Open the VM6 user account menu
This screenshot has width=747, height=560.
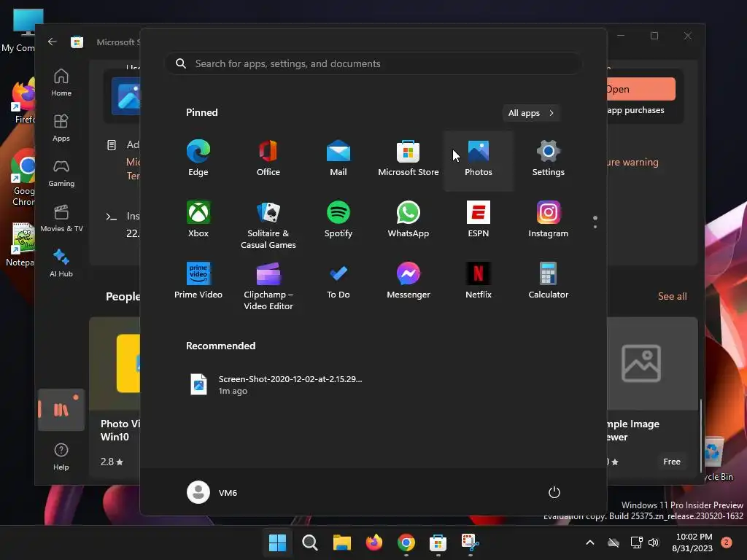212,492
